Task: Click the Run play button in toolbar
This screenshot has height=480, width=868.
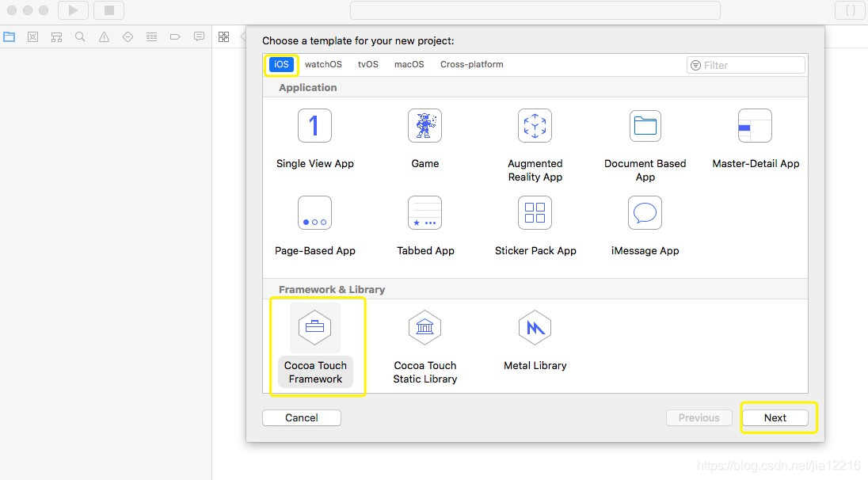Action: [x=73, y=10]
